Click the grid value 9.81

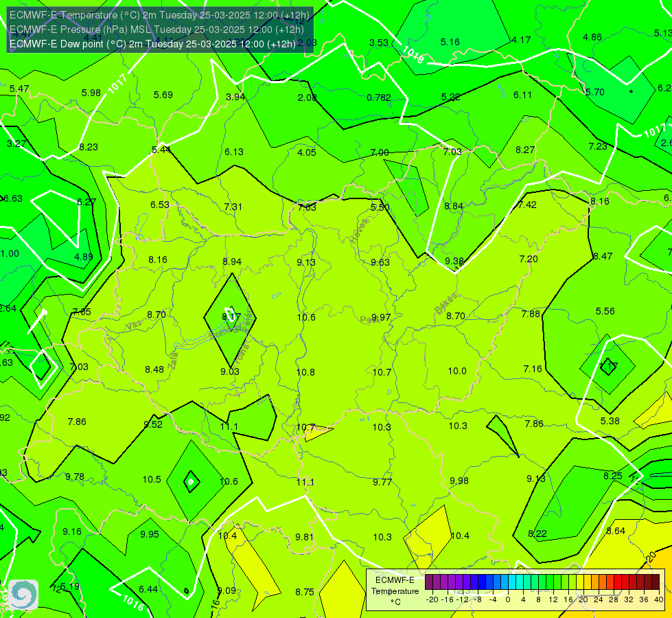click(305, 537)
